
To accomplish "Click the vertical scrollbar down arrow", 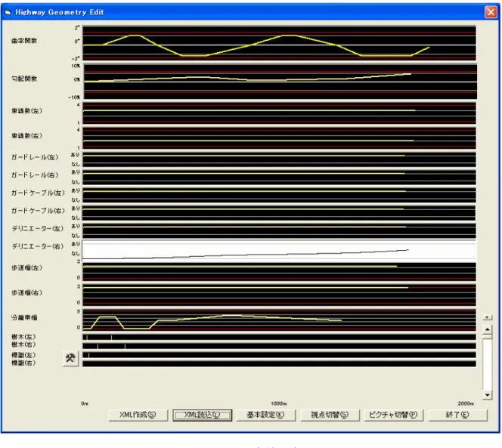I will (x=487, y=395).
